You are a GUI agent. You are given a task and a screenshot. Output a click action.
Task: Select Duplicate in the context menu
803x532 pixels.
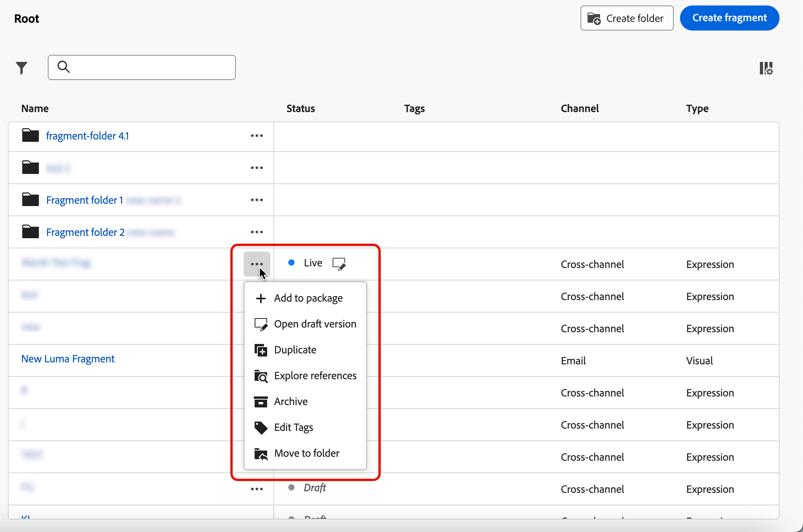point(295,350)
